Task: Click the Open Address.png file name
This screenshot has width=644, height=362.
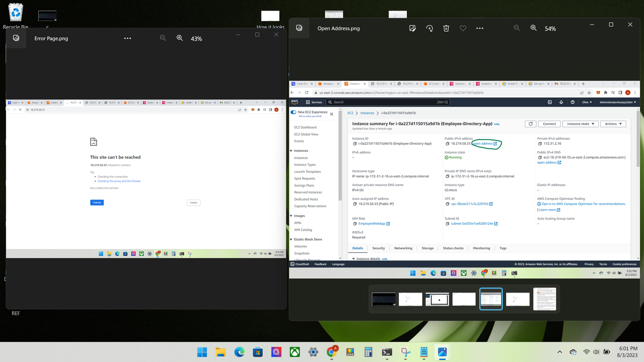Action: tap(339, 29)
